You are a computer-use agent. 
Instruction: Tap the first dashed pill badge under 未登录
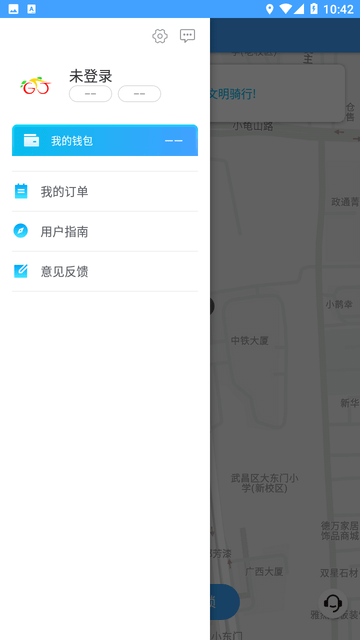point(91,94)
